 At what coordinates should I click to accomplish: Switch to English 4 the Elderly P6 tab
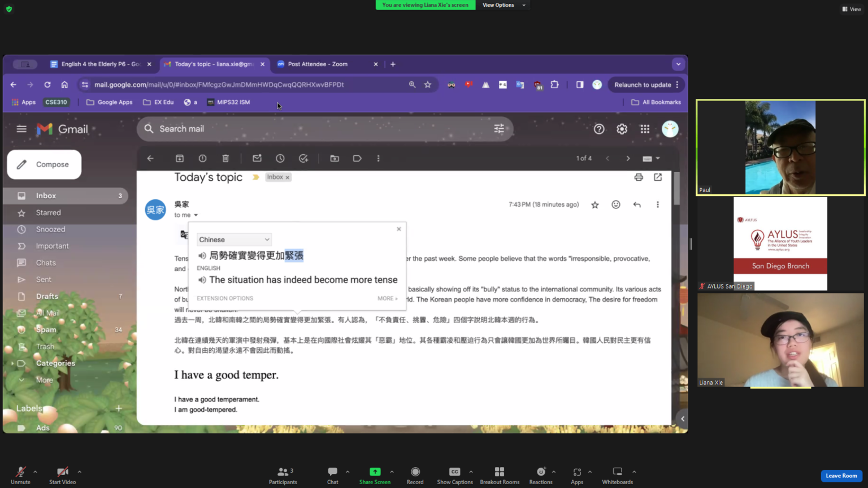pos(100,64)
